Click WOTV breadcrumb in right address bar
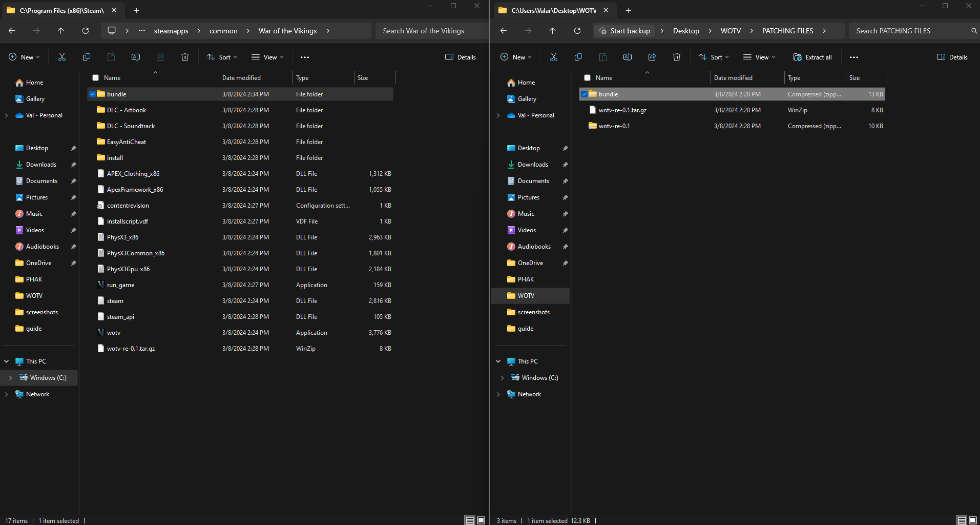 [x=731, y=31]
